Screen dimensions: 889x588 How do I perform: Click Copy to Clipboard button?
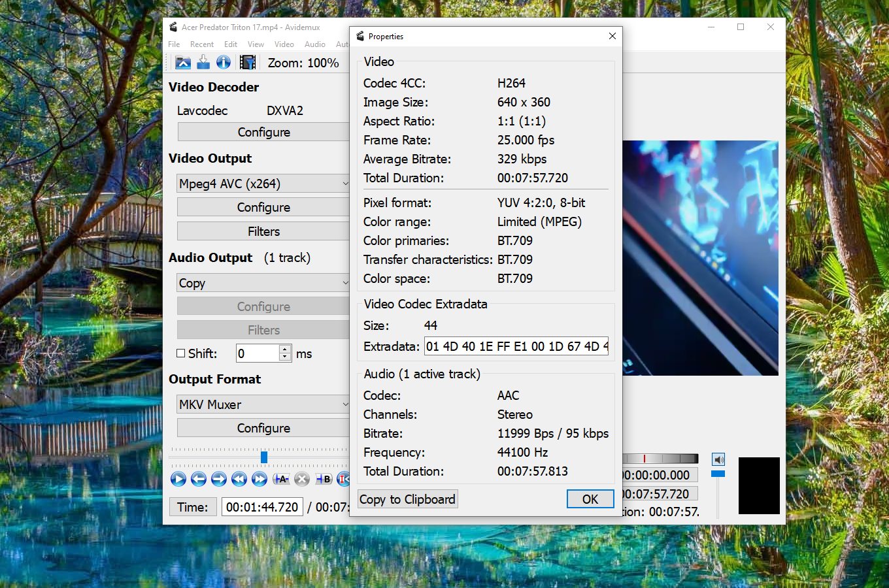[408, 499]
